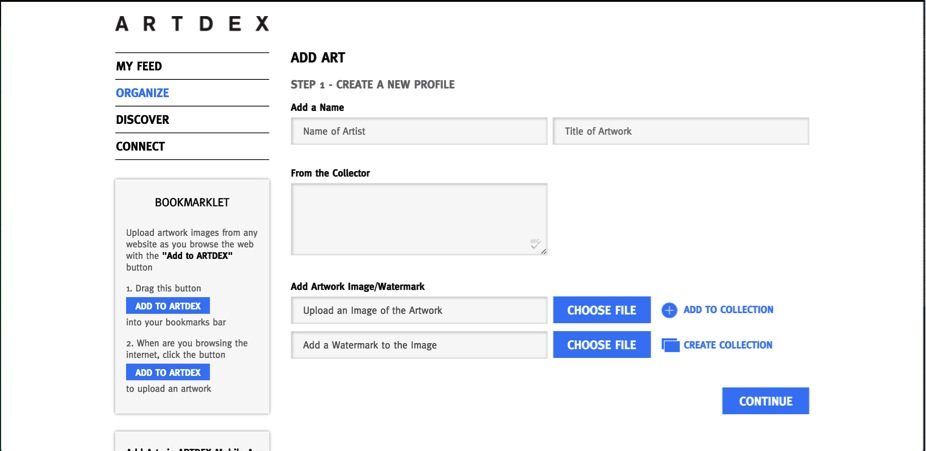Image resolution: width=926 pixels, height=451 pixels.
Task: Click inside From the Collector textarea
Action: 419,219
